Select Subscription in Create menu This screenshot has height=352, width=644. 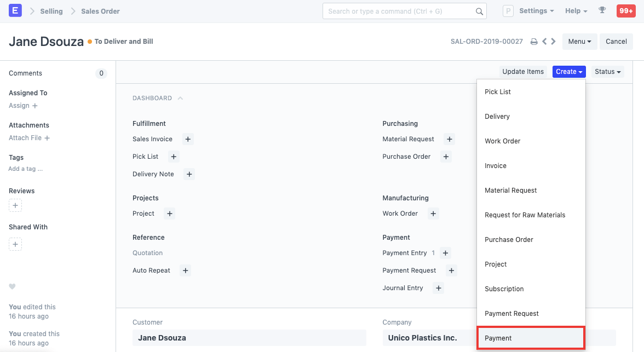(531, 289)
